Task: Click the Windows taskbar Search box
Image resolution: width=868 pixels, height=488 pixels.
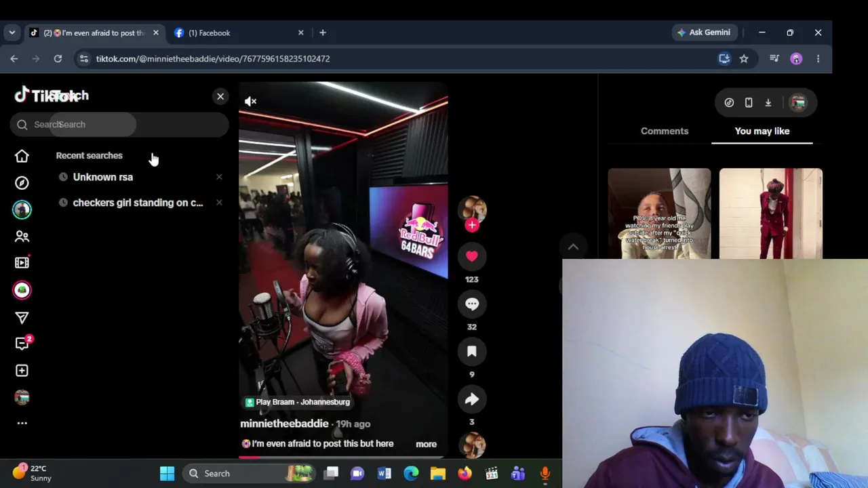Action: pyautogui.click(x=250, y=473)
